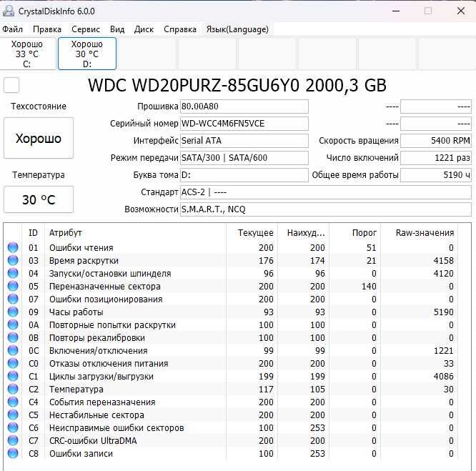Click current value 117 in Температура row

[x=266, y=390]
